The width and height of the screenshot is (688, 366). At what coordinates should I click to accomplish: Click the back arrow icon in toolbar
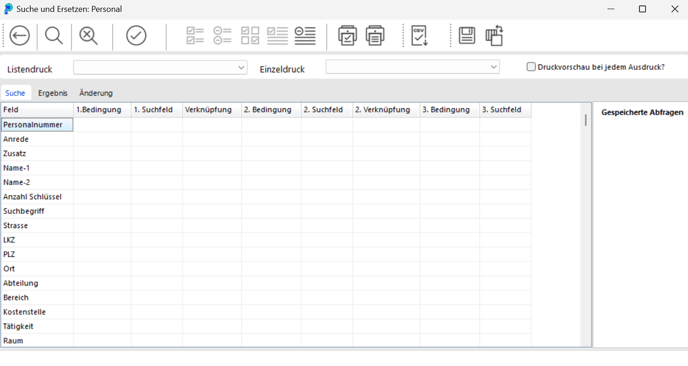click(x=20, y=36)
